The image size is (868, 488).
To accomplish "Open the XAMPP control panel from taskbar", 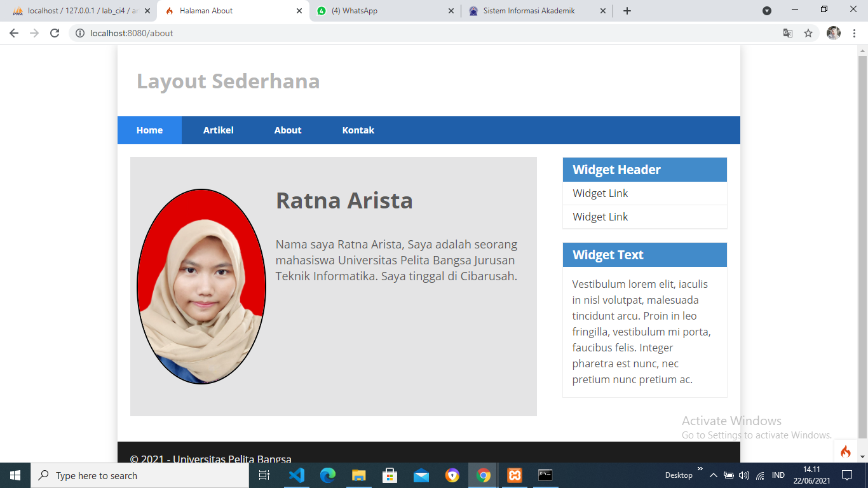I will coord(514,475).
